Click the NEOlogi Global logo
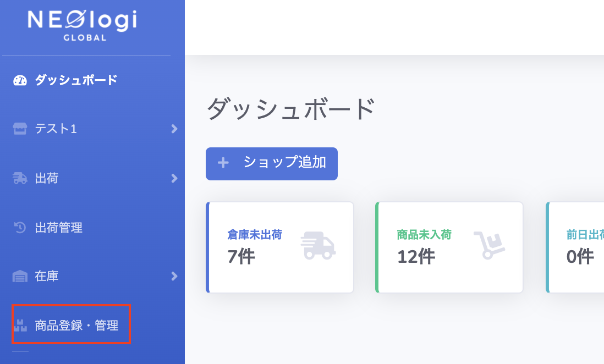The height and width of the screenshot is (364, 604). [x=82, y=25]
